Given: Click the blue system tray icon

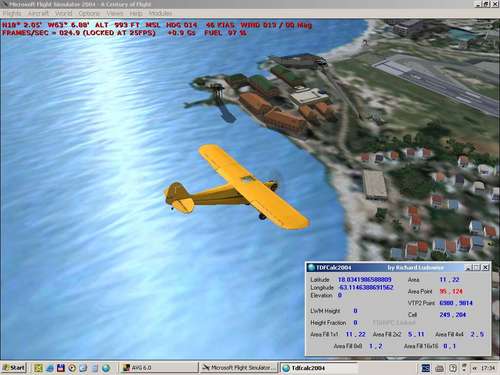Looking at the screenshot, I should tap(426, 368).
